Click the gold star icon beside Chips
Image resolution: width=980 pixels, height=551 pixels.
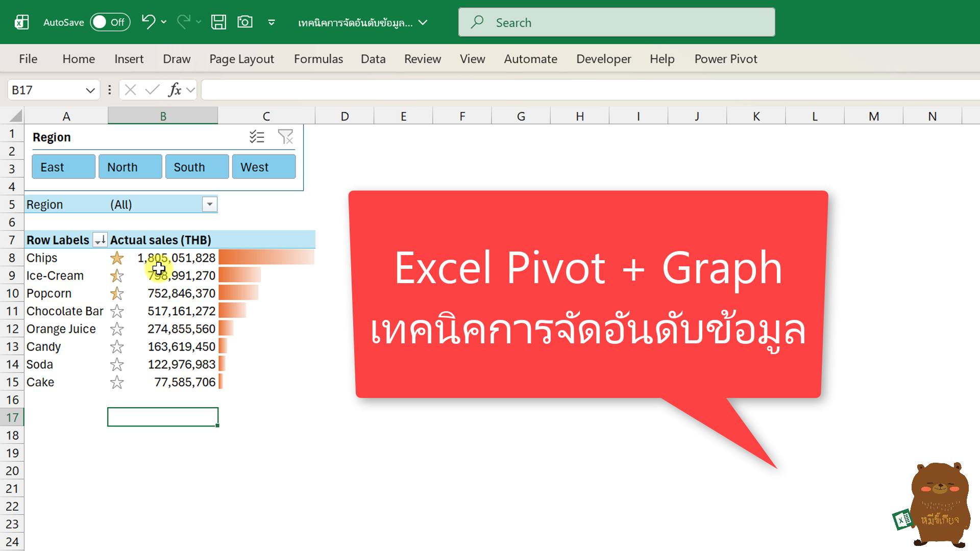pyautogui.click(x=117, y=258)
